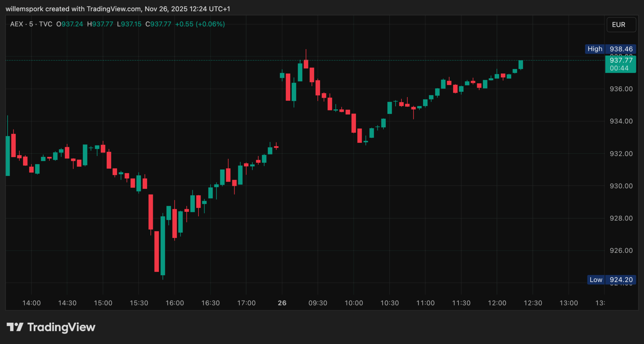Click the open value O937.24 in legend
Screen dimensions: 644x344
tap(69, 24)
